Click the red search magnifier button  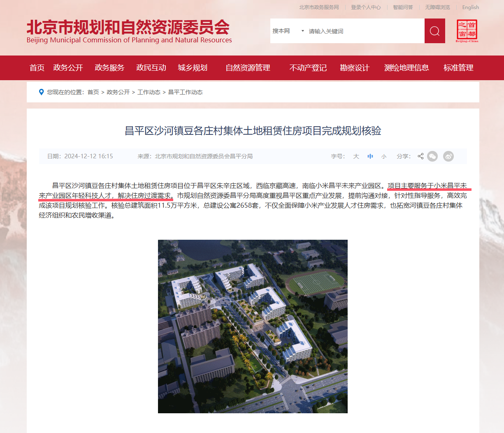435,31
